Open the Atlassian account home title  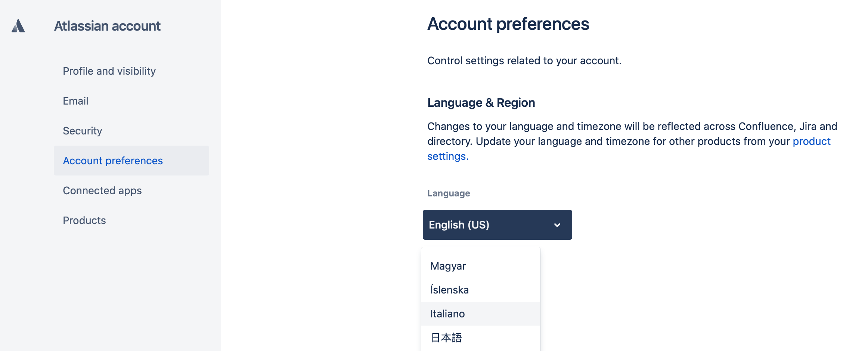[x=107, y=26]
